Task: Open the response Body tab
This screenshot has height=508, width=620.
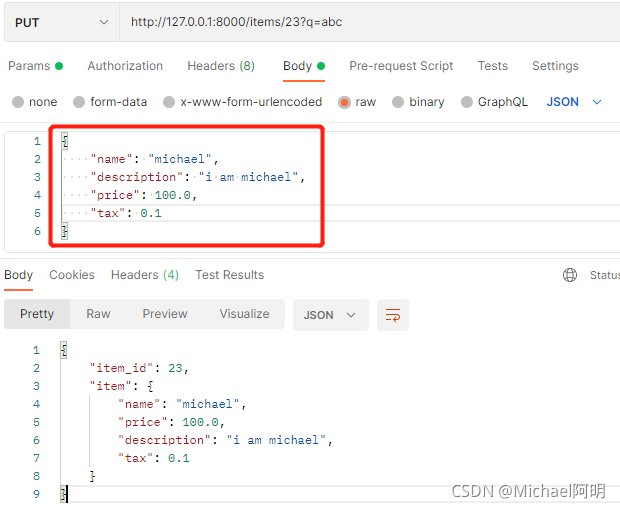Action: (x=19, y=275)
